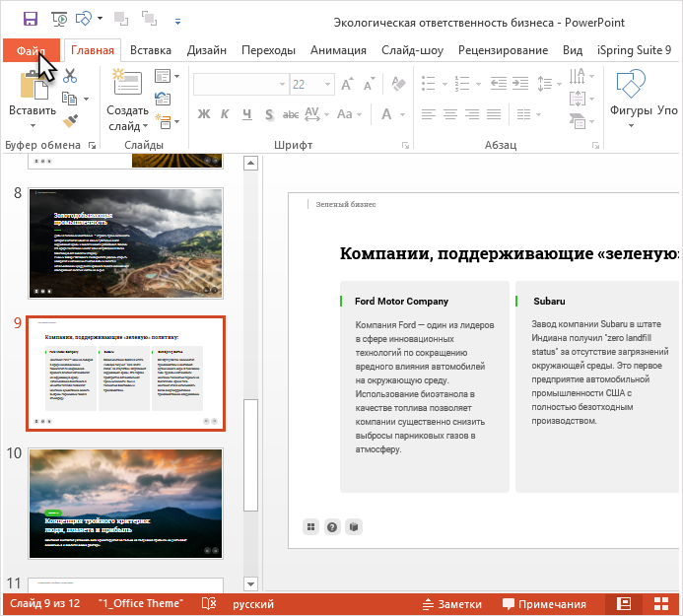Go to the Слайд-шоу tab
Screen dimensions: 683x616
412,50
